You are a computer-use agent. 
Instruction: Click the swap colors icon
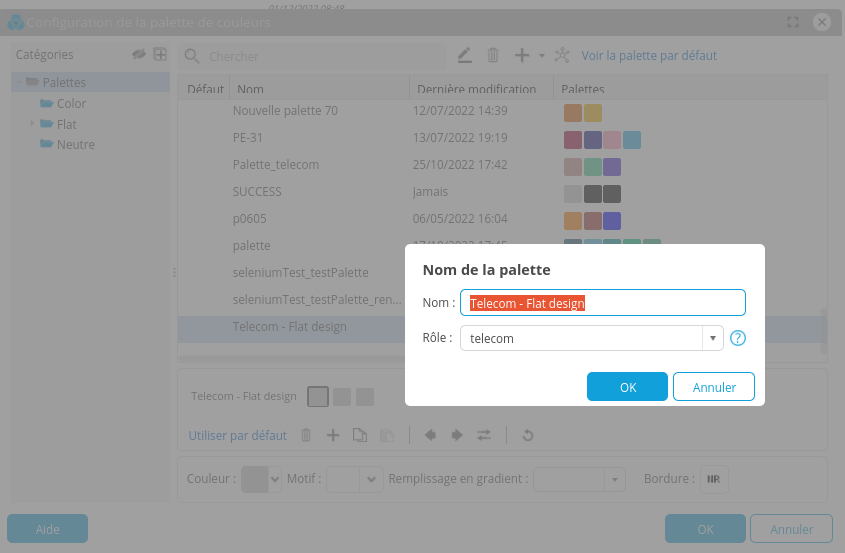pos(484,435)
